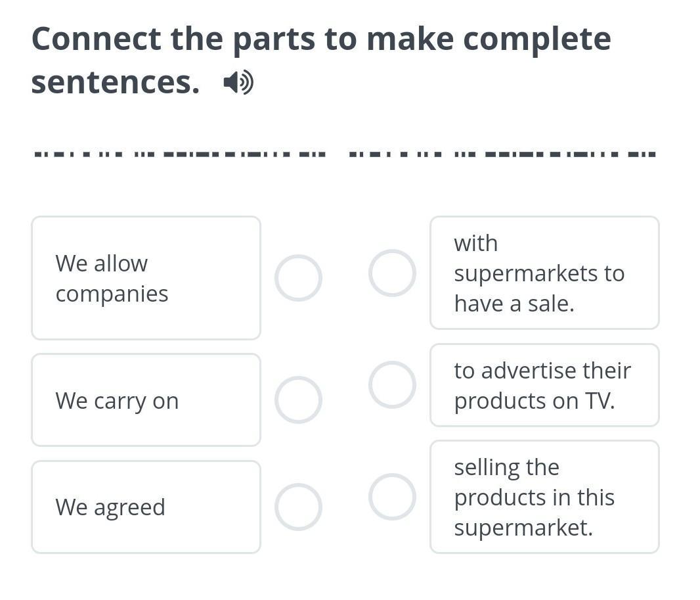This screenshot has width=700, height=600.
Task: Select the circle next to 'selling the products in this supermarket.'
Action: [393, 497]
